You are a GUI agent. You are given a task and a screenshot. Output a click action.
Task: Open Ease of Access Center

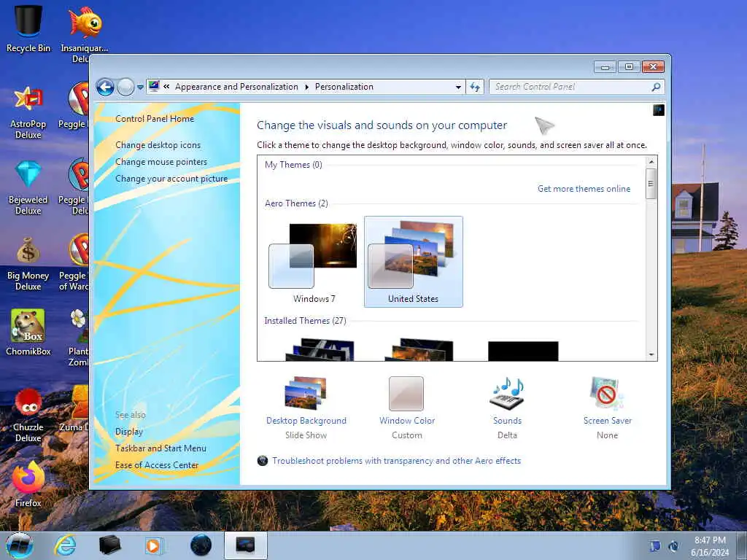point(157,465)
